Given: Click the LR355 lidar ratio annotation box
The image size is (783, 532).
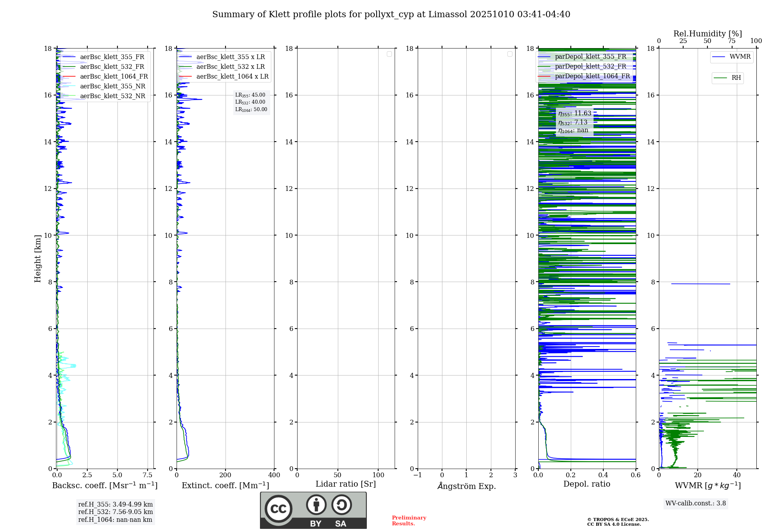Looking at the screenshot, I should click(251, 95).
